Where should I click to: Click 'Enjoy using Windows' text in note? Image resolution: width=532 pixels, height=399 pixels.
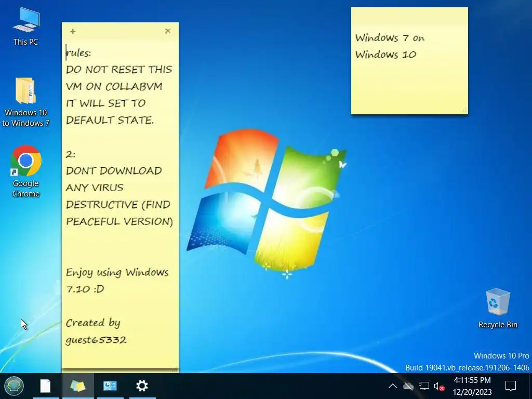click(117, 272)
